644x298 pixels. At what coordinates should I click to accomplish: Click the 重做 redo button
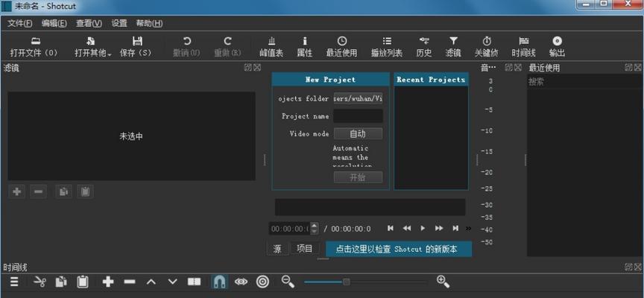pos(227,47)
